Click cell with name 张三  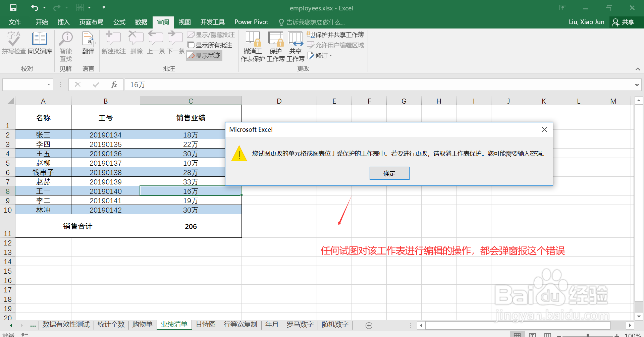point(43,135)
